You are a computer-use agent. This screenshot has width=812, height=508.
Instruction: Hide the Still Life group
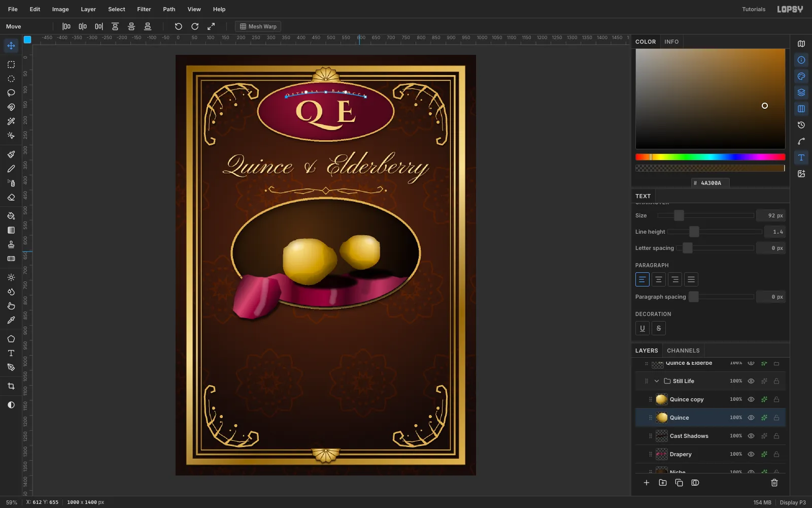(751, 381)
